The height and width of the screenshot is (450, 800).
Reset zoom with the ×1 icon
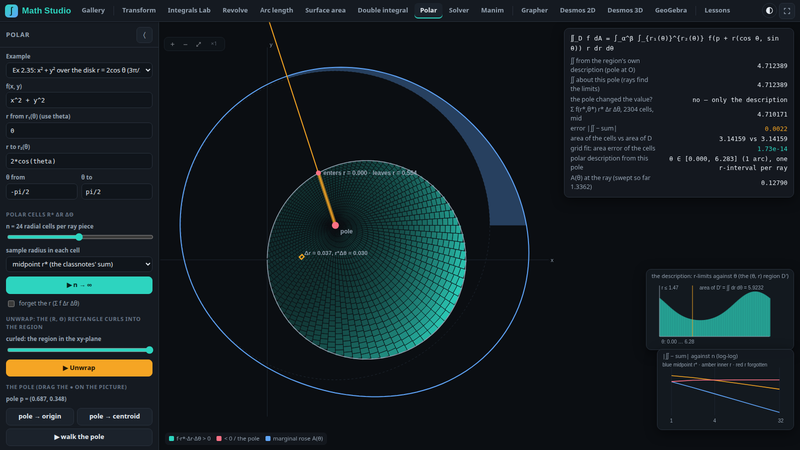(x=214, y=44)
